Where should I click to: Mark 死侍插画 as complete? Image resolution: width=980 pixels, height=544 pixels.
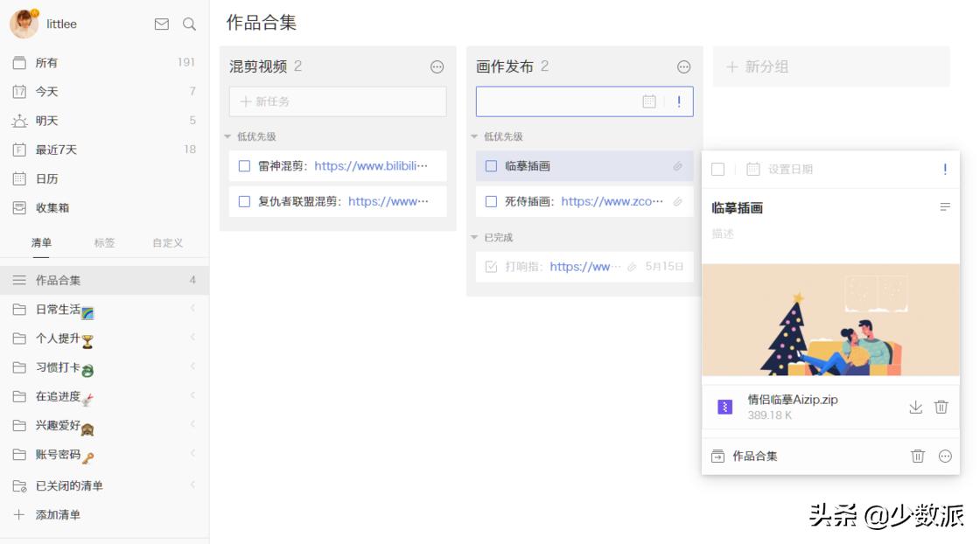coord(491,201)
